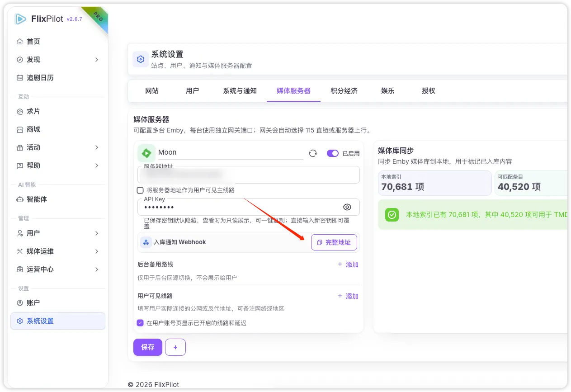This screenshot has height=392, width=571.
Task: Click the 本地索引 70,681 项 card
Action: coord(435,183)
